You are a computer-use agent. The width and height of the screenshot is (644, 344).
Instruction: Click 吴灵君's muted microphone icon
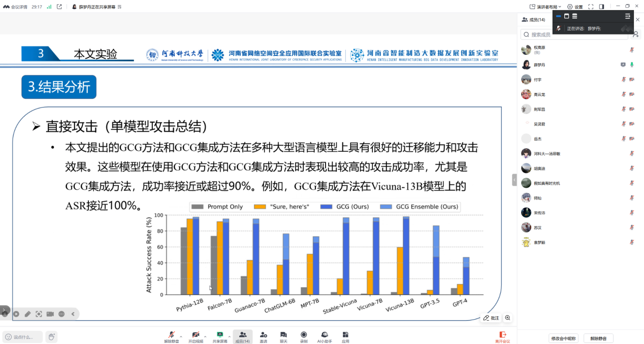pyautogui.click(x=624, y=124)
